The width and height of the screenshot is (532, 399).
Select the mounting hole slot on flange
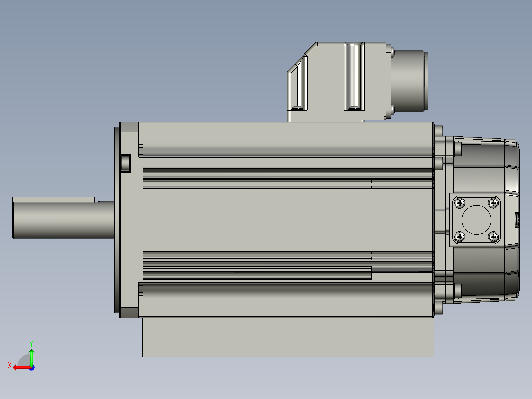pos(125,163)
